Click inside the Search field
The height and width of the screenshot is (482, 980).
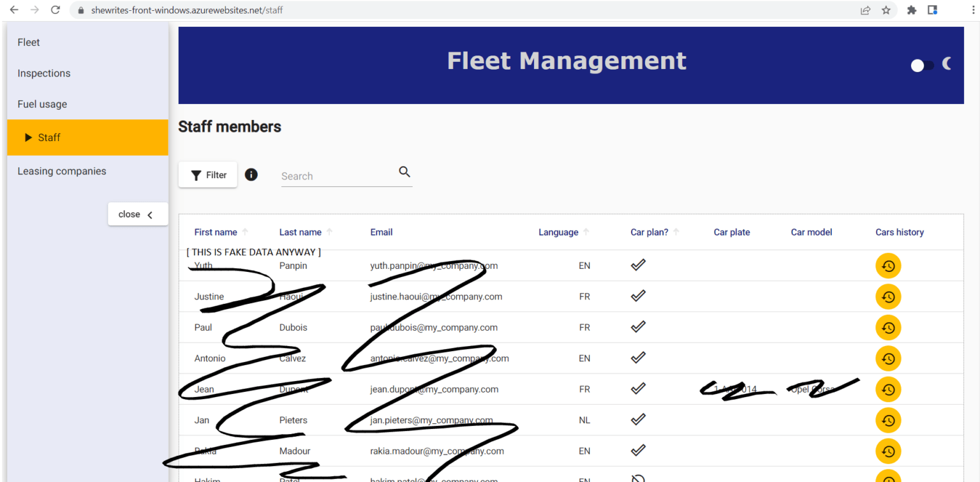pos(338,175)
